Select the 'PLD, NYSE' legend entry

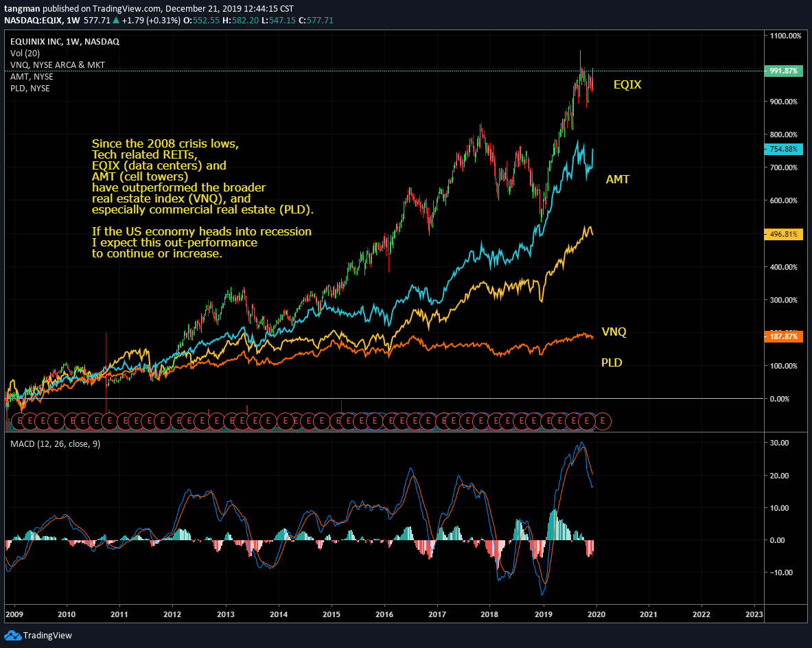pyautogui.click(x=30, y=89)
